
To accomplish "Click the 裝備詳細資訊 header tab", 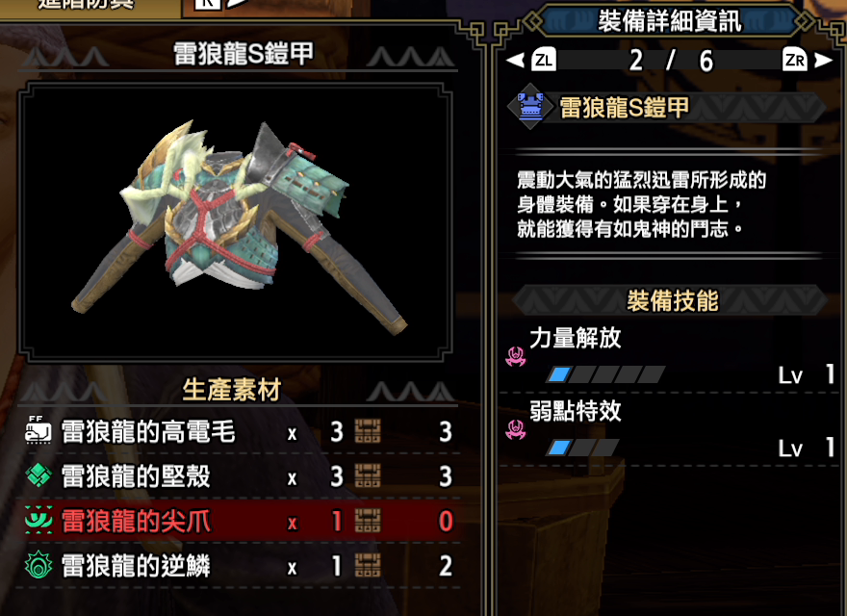I will point(670,21).
